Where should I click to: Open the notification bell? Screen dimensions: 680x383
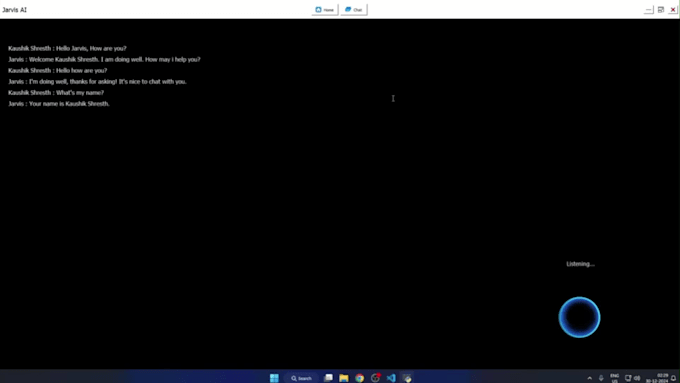(673, 378)
